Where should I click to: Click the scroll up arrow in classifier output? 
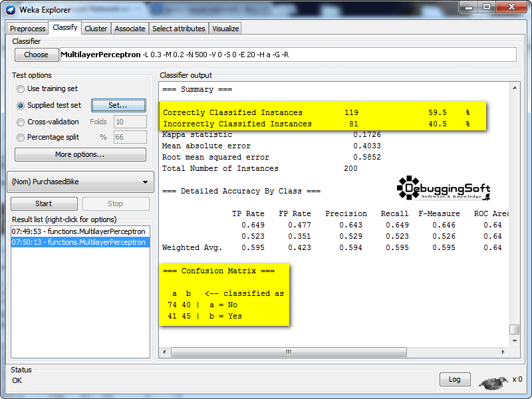[x=515, y=88]
